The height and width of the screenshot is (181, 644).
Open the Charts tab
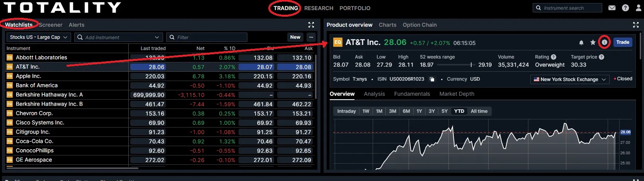pyautogui.click(x=388, y=25)
